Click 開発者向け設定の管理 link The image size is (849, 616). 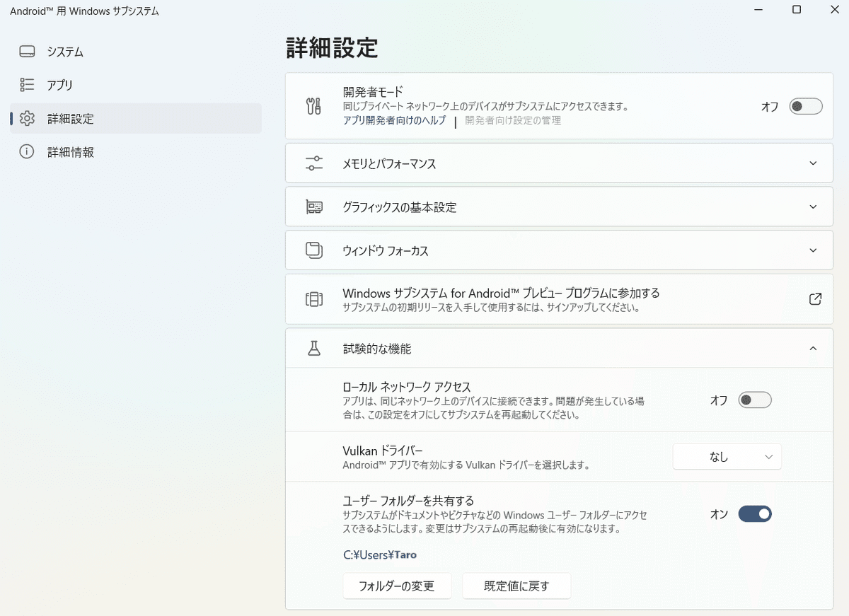[x=513, y=121]
